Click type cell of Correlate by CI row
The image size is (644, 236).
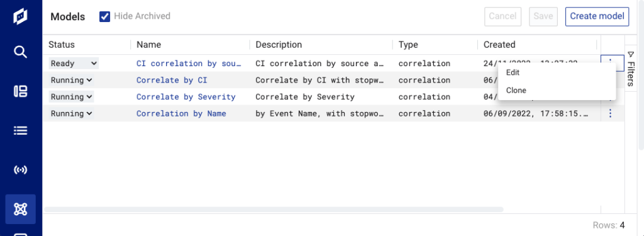[x=425, y=80]
